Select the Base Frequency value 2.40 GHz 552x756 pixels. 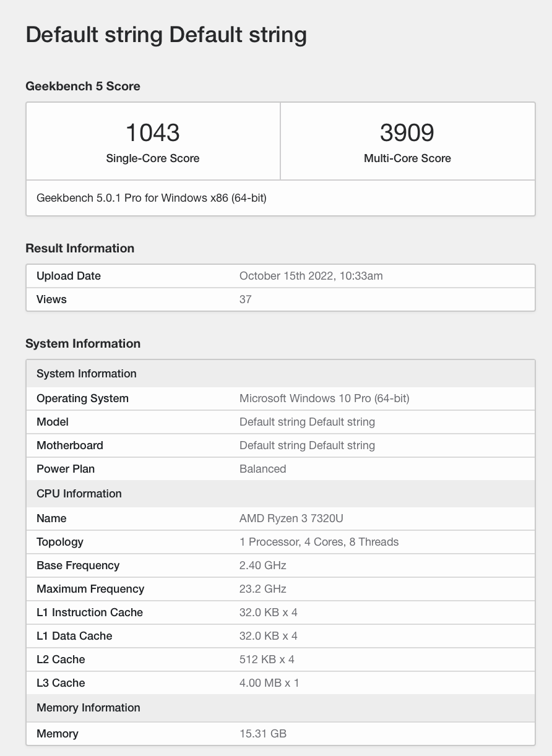click(x=262, y=565)
